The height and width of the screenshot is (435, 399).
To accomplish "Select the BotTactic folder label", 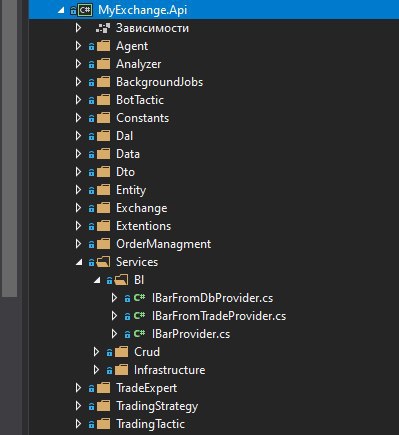I will tap(140, 100).
